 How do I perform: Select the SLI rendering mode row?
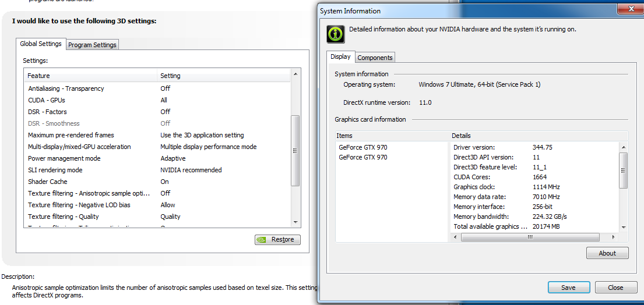point(157,170)
